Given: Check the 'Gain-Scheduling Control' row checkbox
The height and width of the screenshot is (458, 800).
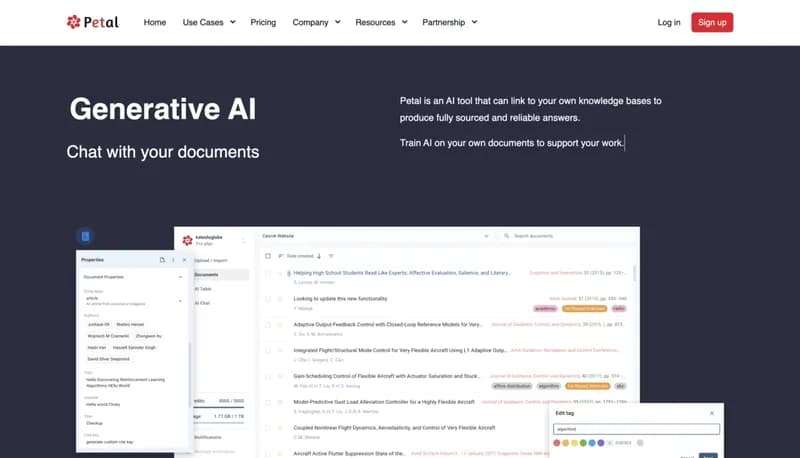Looking at the screenshot, I should tap(268, 376).
